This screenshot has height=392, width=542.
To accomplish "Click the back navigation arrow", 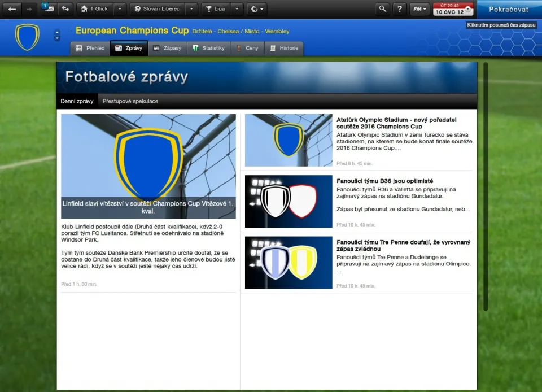I will point(12,9).
